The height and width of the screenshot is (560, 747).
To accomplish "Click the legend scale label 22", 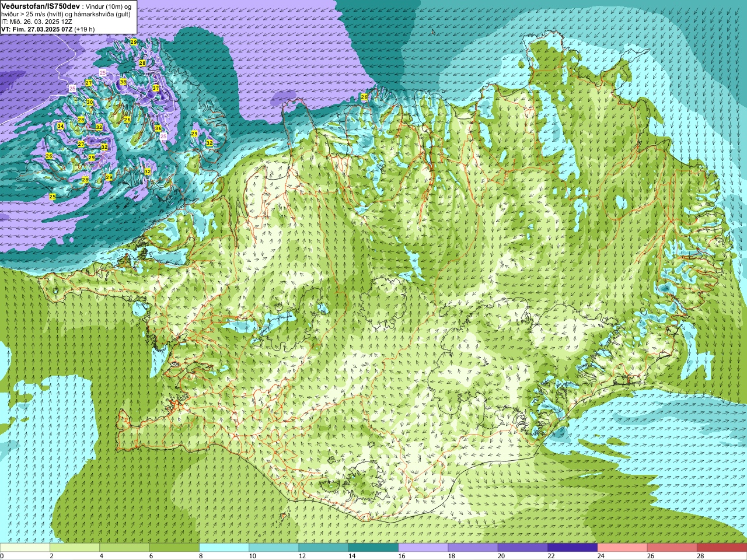I will pos(551,556).
